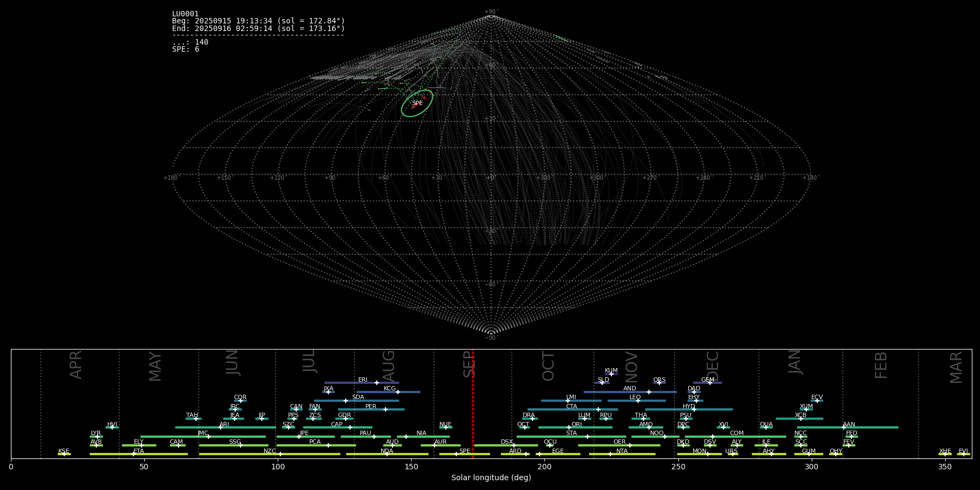Click the +90° pole label atop the map
Viewport: 980px width, 490px height.
pos(491,11)
